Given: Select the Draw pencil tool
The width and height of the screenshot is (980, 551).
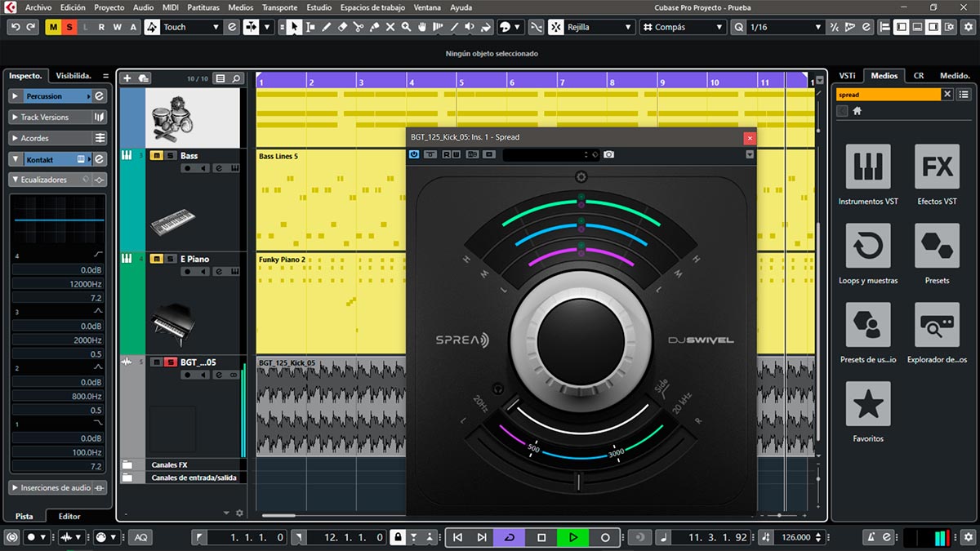Looking at the screenshot, I should (327, 27).
